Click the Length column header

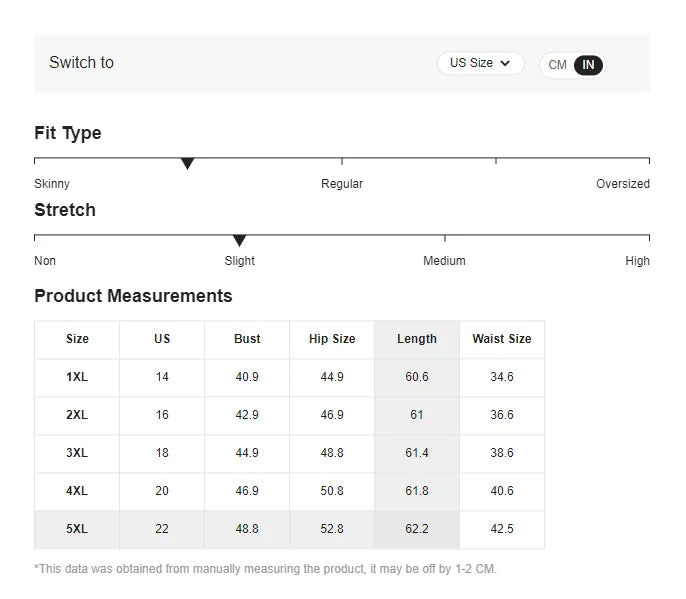coord(417,339)
